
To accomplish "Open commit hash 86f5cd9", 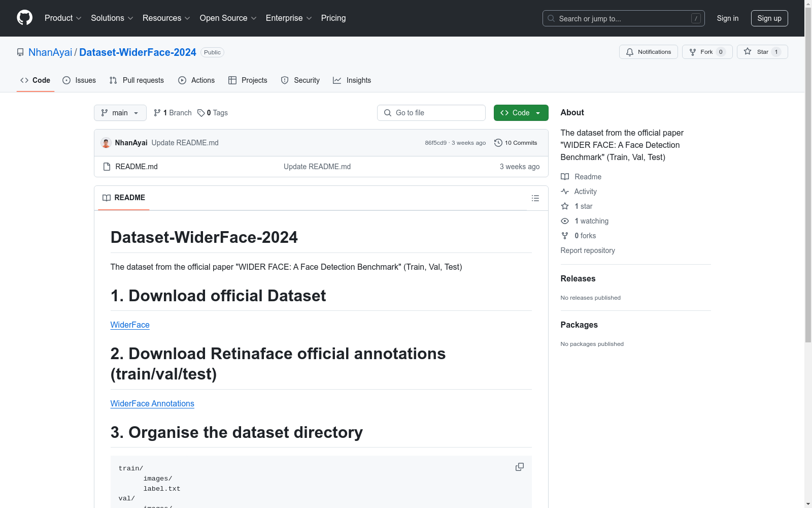I will point(435,143).
